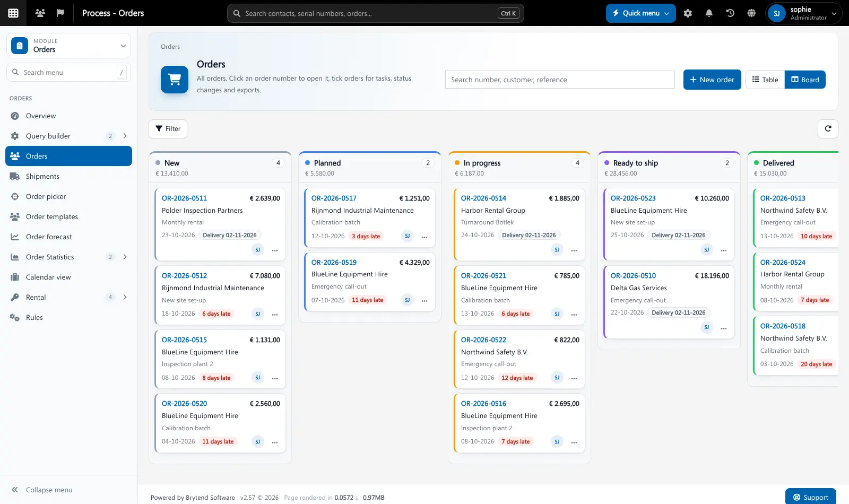Click SJ avatar on card OR-2026-0510
This screenshot has height=504, width=849.
(707, 327)
